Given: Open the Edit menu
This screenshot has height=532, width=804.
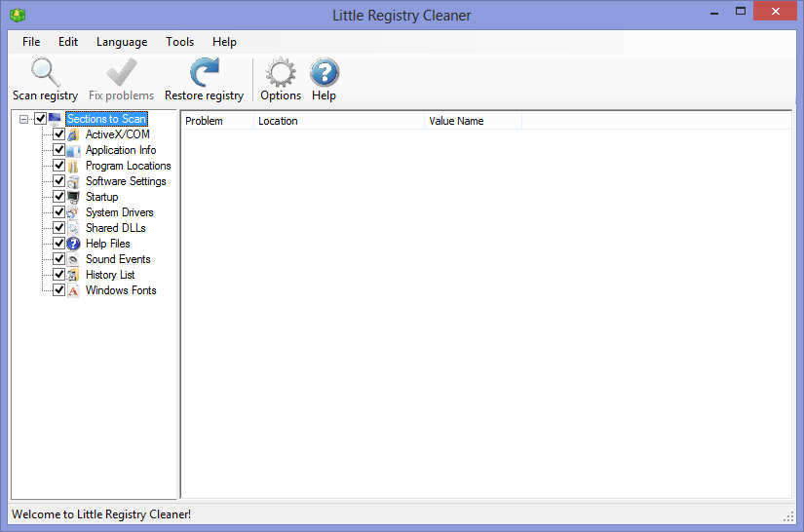Looking at the screenshot, I should [x=68, y=42].
